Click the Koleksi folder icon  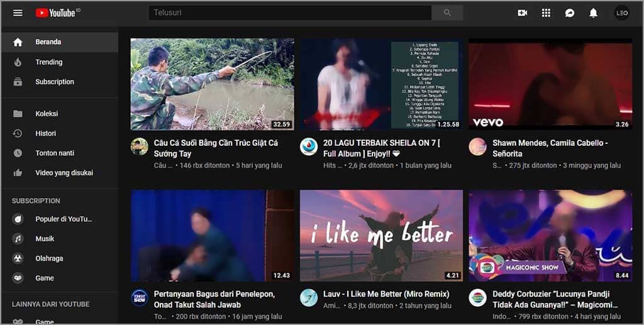pyautogui.click(x=18, y=114)
